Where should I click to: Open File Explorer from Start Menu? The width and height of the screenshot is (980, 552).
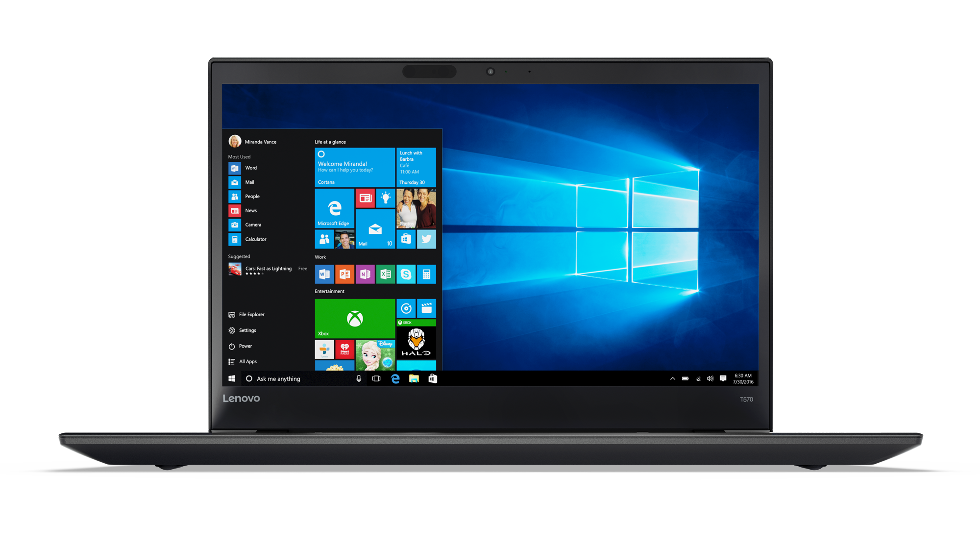click(x=253, y=314)
